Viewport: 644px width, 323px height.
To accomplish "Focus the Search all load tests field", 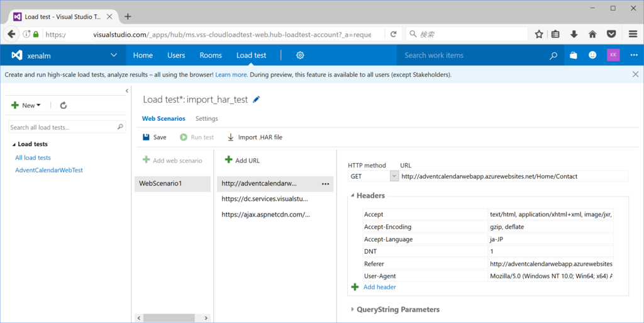I will click(x=67, y=127).
